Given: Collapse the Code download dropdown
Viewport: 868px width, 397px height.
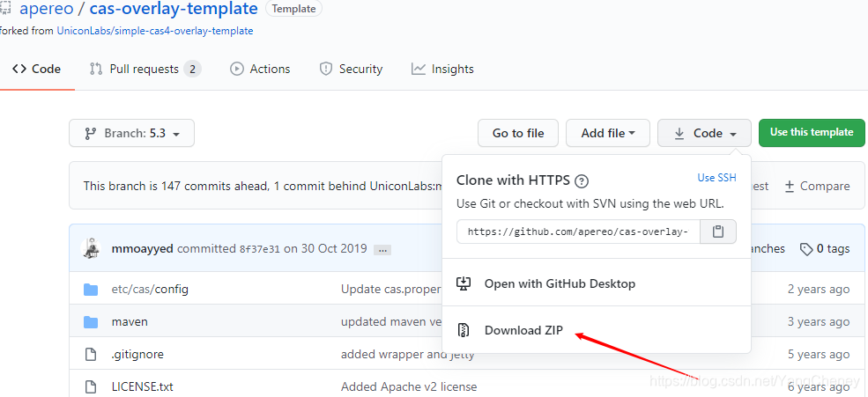Looking at the screenshot, I should coord(704,134).
